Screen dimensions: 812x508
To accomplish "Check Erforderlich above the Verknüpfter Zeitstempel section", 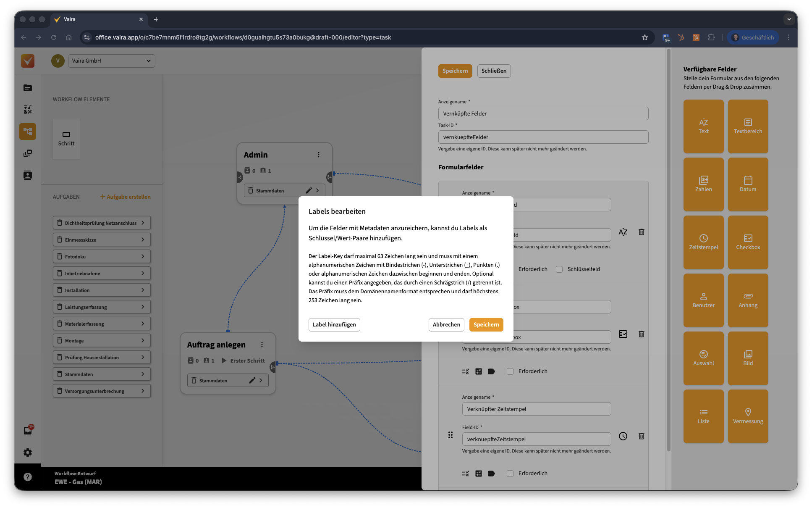I will coord(510,371).
